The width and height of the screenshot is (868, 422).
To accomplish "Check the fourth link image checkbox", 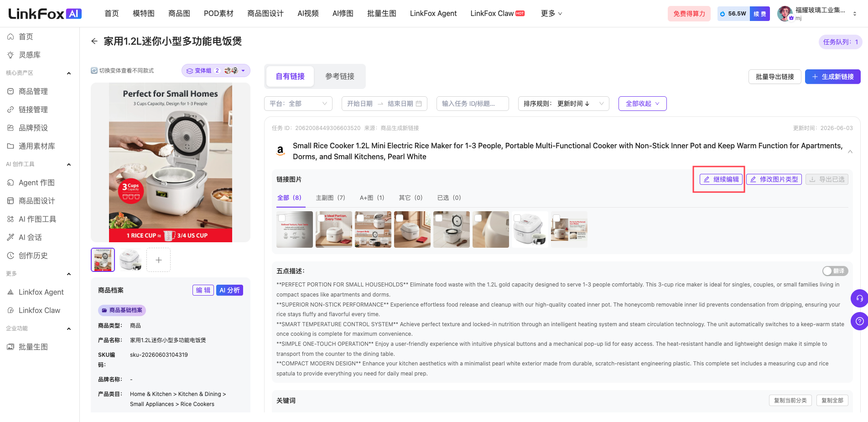I will point(400,218).
